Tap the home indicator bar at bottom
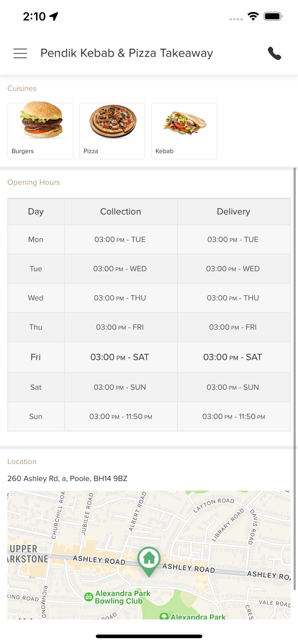This screenshot has width=298, height=644. [x=149, y=636]
